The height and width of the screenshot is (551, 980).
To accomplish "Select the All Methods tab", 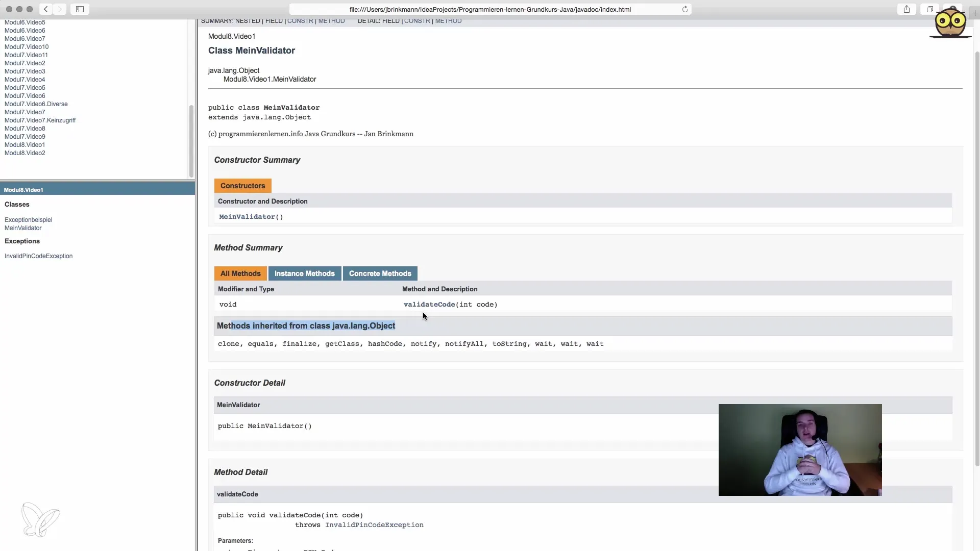I will (x=240, y=273).
